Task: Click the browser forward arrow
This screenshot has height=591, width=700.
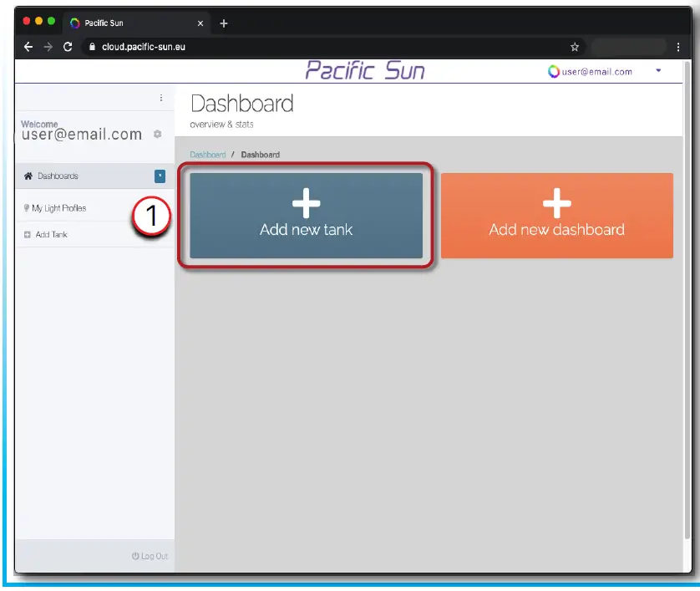Action: (x=48, y=47)
